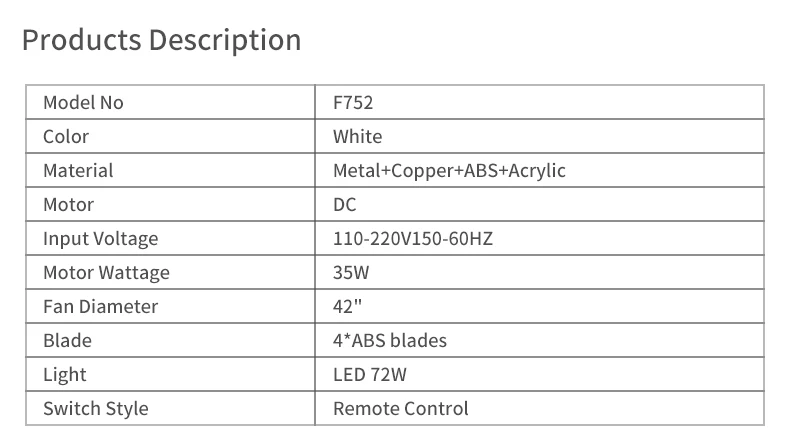The height and width of the screenshot is (445, 790).
Task: Select the Motor Wattage label
Action: (106, 272)
